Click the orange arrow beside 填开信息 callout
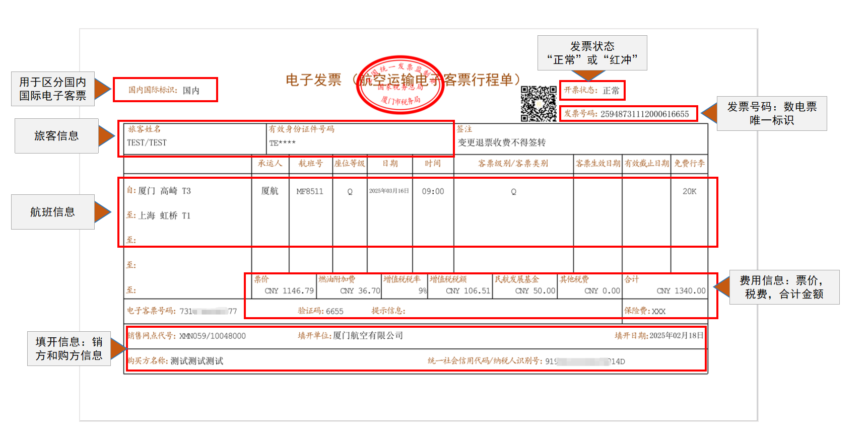The width and height of the screenshot is (868, 441). (118, 348)
